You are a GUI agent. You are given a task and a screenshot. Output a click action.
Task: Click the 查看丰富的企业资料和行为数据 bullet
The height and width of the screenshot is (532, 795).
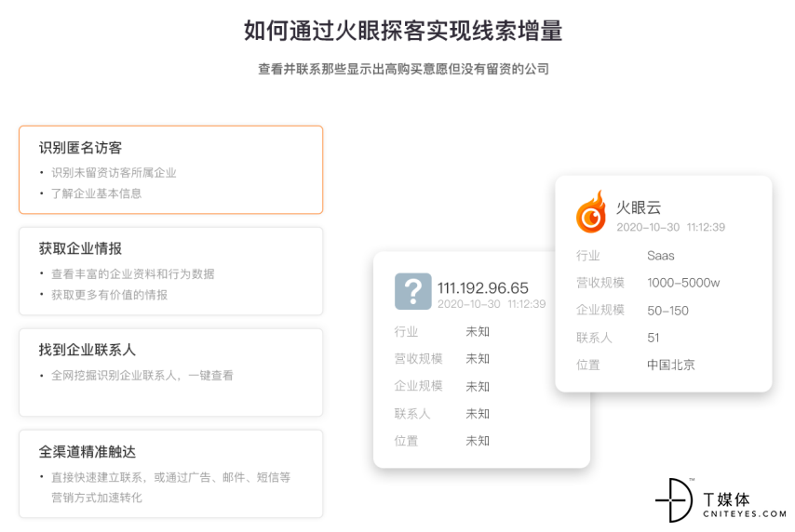click(x=133, y=274)
